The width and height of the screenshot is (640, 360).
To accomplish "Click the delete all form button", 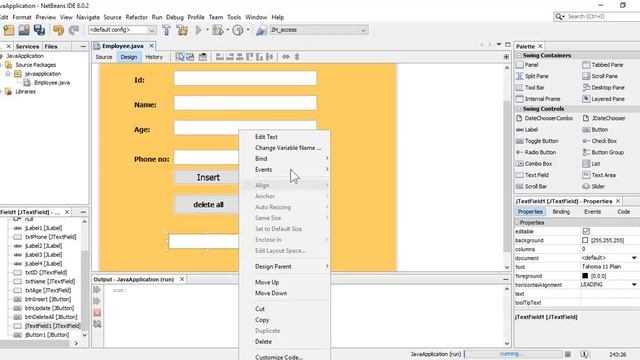I will [x=208, y=204].
